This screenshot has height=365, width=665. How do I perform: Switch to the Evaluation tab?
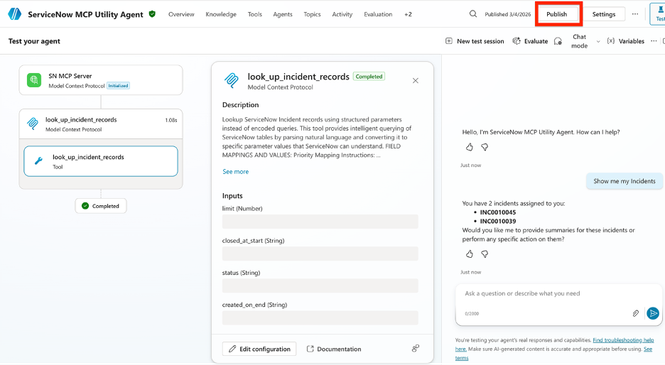[378, 14]
